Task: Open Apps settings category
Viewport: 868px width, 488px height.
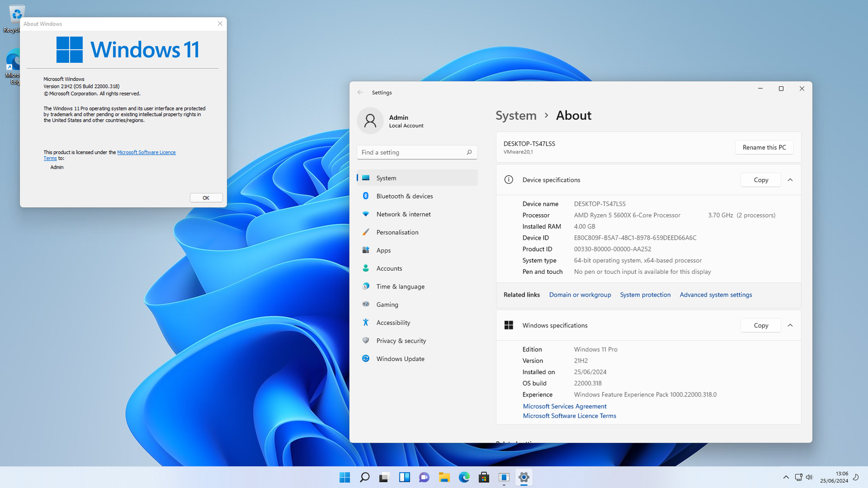Action: [417, 251]
